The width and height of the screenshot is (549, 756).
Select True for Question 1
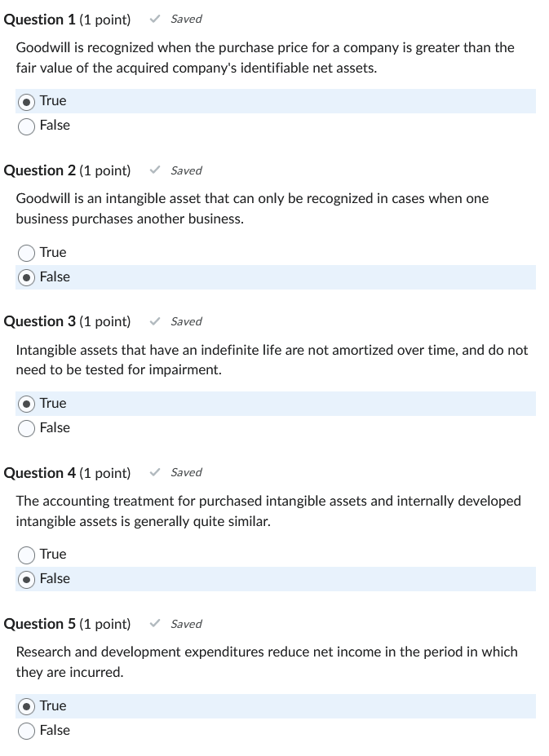pyautogui.click(x=26, y=100)
